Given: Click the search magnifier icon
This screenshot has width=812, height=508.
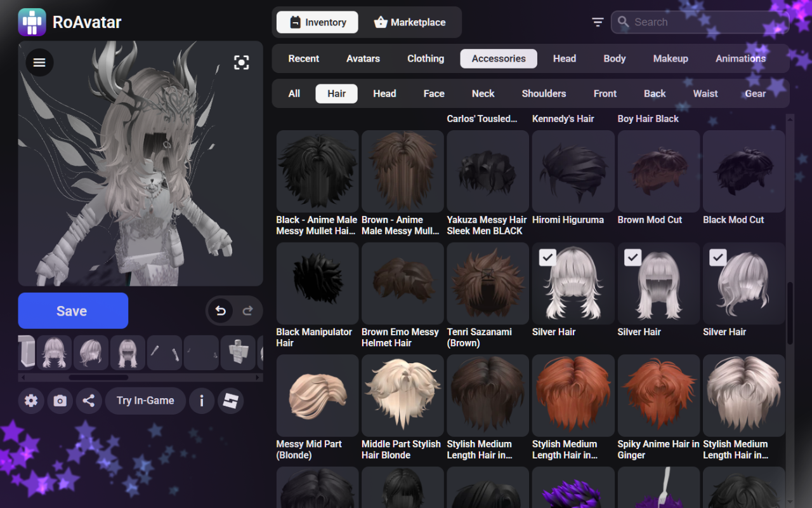Looking at the screenshot, I should coord(624,22).
